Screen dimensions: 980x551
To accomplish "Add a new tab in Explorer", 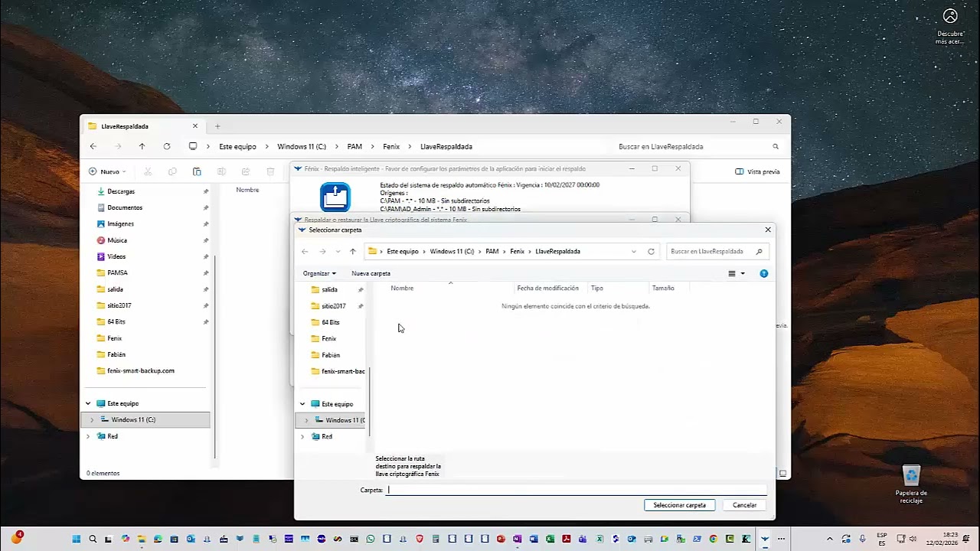I will tap(217, 126).
